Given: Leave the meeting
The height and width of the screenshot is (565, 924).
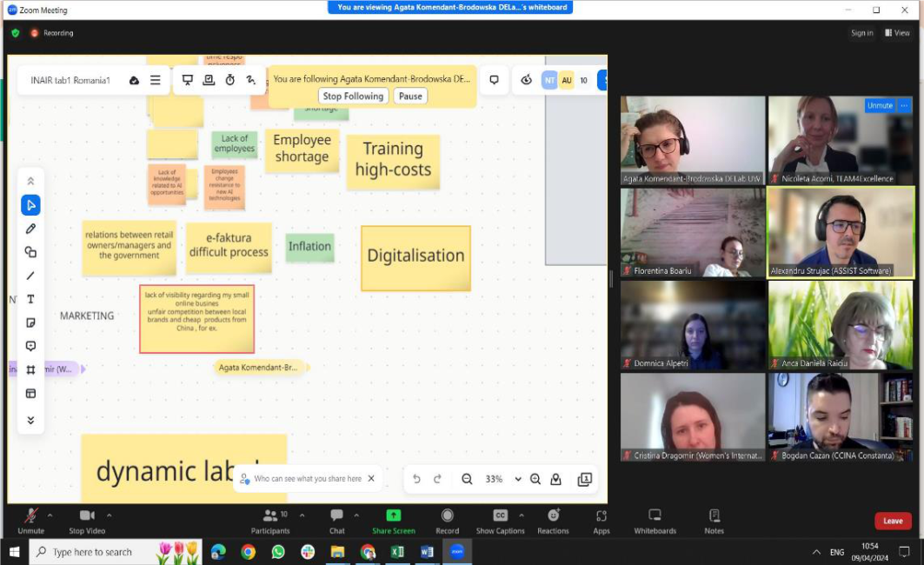Looking at the screenshot, I should tap(893, 521).
